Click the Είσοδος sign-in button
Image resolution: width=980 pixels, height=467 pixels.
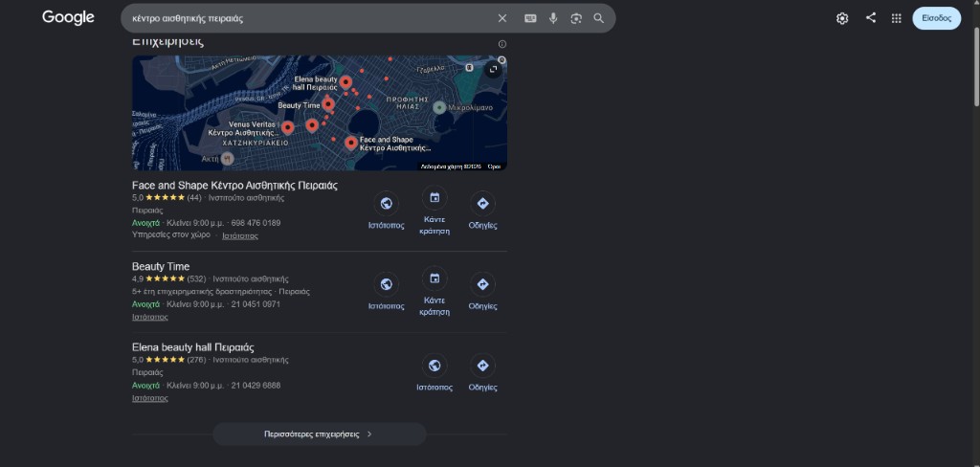tap(936, 18)
